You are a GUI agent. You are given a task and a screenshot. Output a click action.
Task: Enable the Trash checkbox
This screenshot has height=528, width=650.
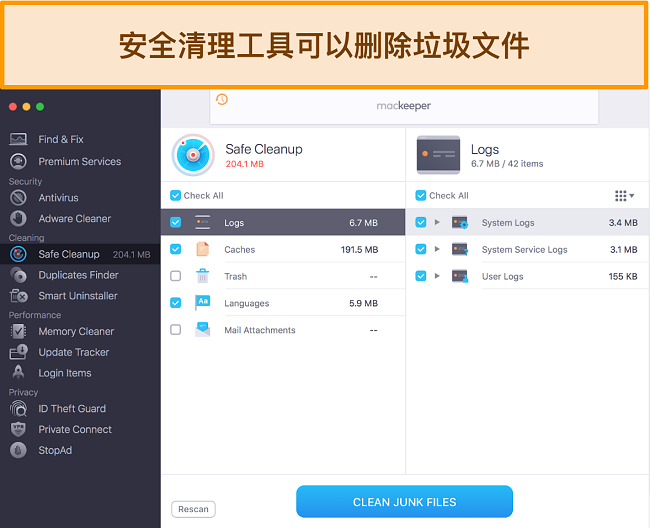click(x=175, y=276)
